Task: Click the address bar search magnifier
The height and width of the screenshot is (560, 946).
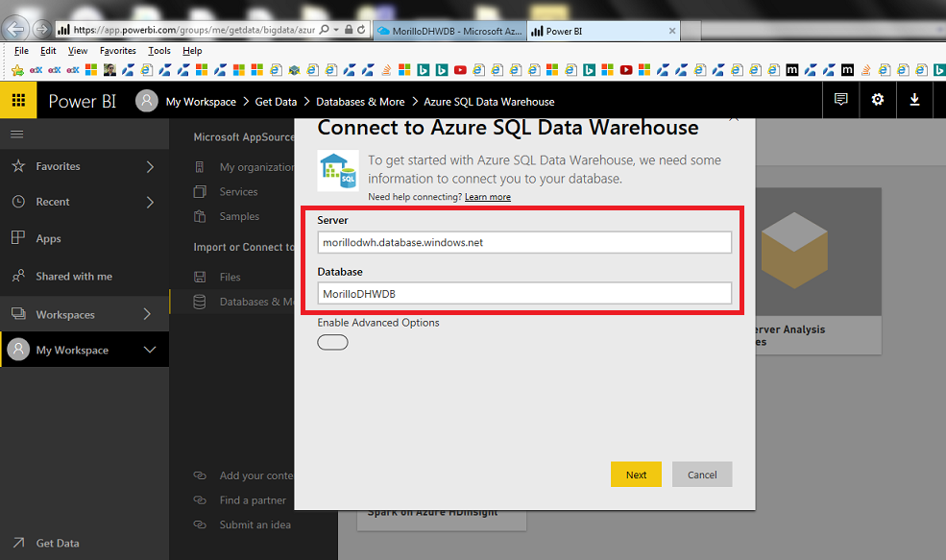Action: click(325, 29)
